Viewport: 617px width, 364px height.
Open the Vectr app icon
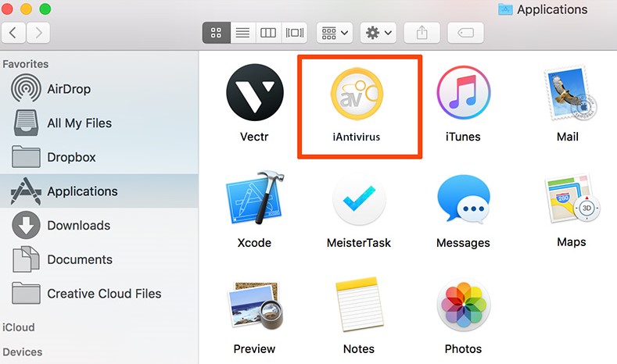click(255, 92)
